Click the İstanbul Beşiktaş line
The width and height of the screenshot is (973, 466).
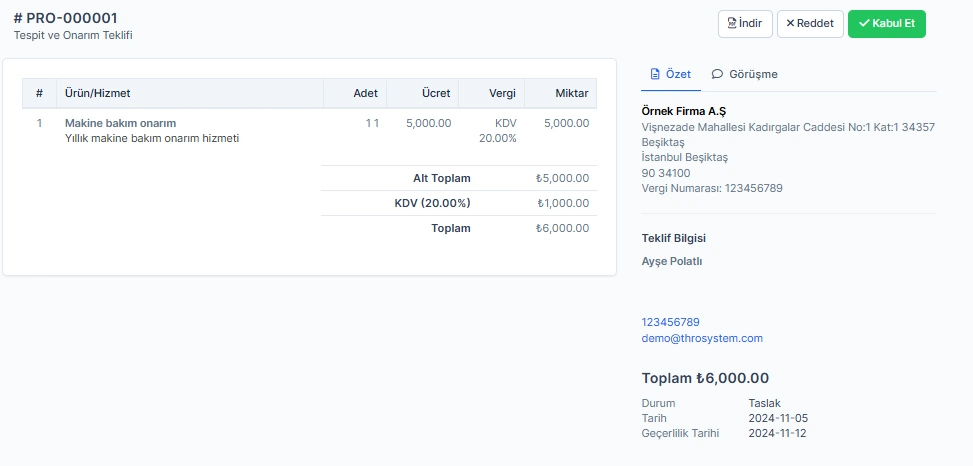[684, 157]
